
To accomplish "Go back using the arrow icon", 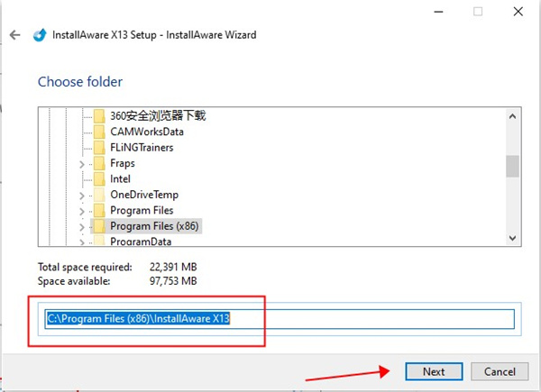I will (14, 35).
